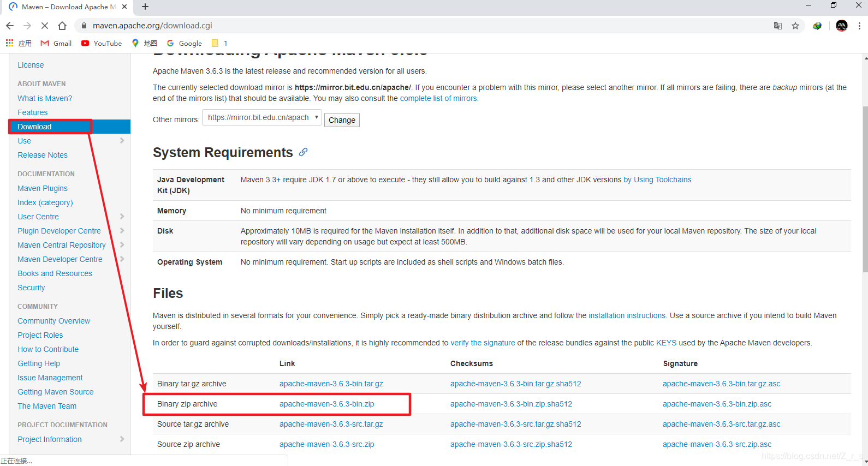Bookmark this page with the star icon
868x466 pixels.
(x=795, y=26)
